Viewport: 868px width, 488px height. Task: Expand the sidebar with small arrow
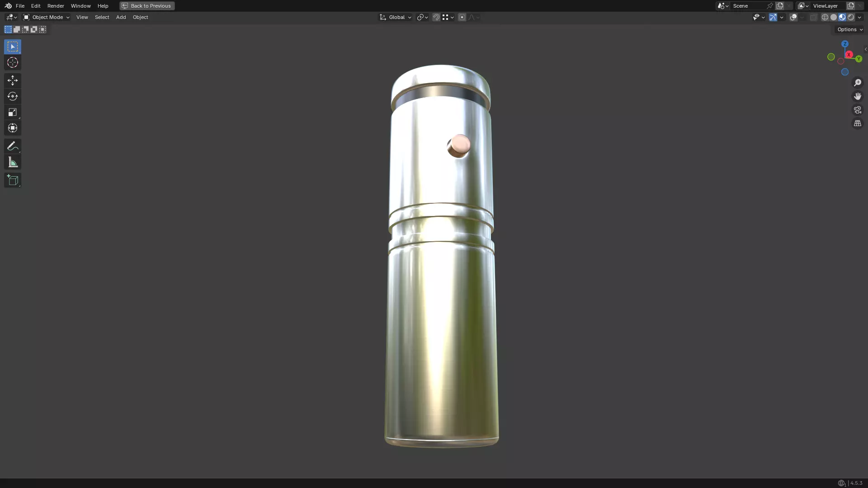[x=865, y=49]
